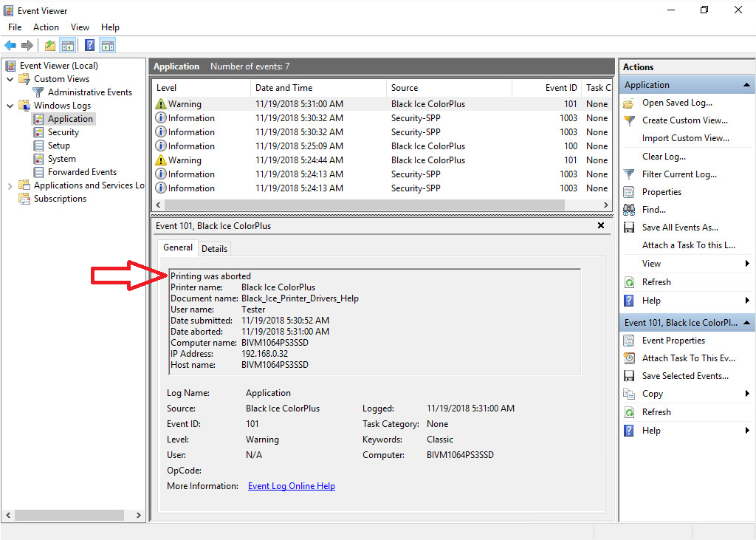Collapse the Application actions section

tap(746, 85)
